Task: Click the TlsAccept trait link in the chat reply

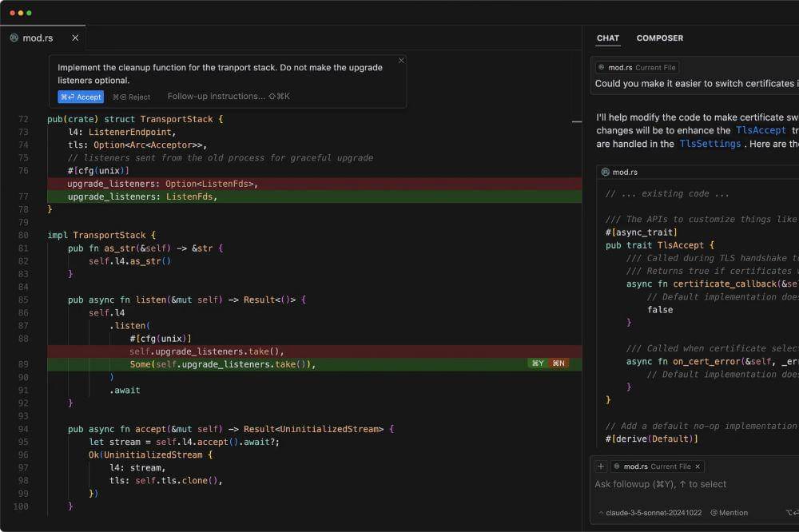Action: [761, 130]
